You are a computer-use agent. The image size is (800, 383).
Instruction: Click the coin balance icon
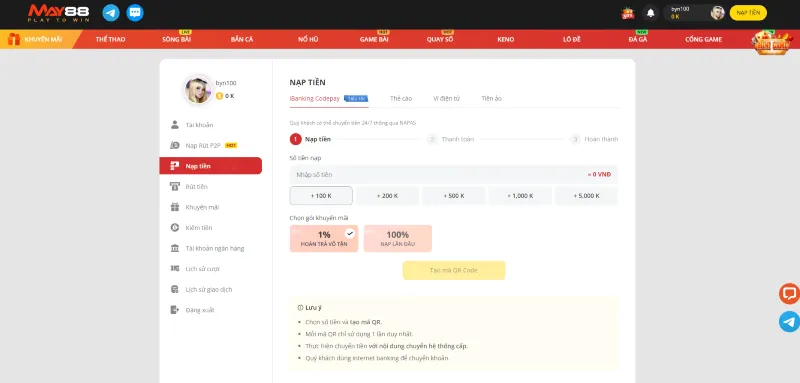click(219, 96)
